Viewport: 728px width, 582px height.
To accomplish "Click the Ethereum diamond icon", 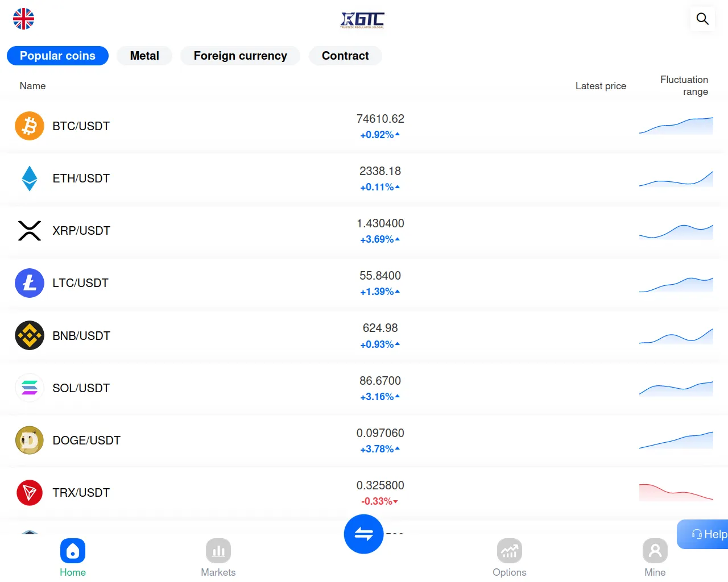I will click(x=30, y=178).
